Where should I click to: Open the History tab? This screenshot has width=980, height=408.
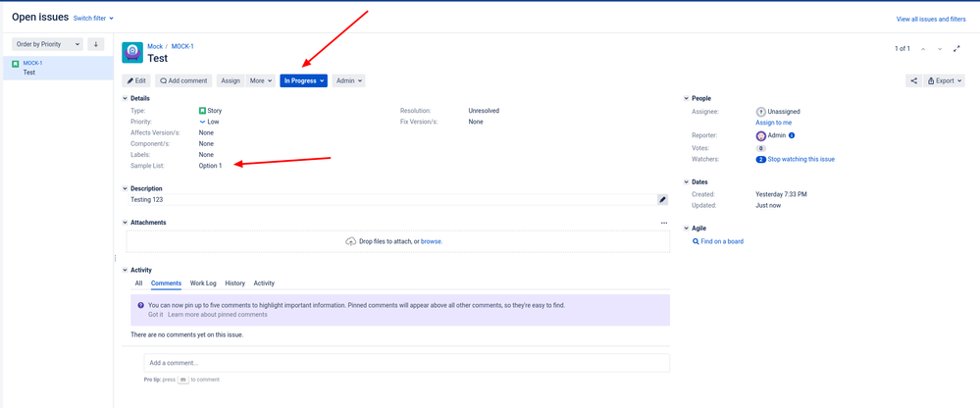(235, 283)
